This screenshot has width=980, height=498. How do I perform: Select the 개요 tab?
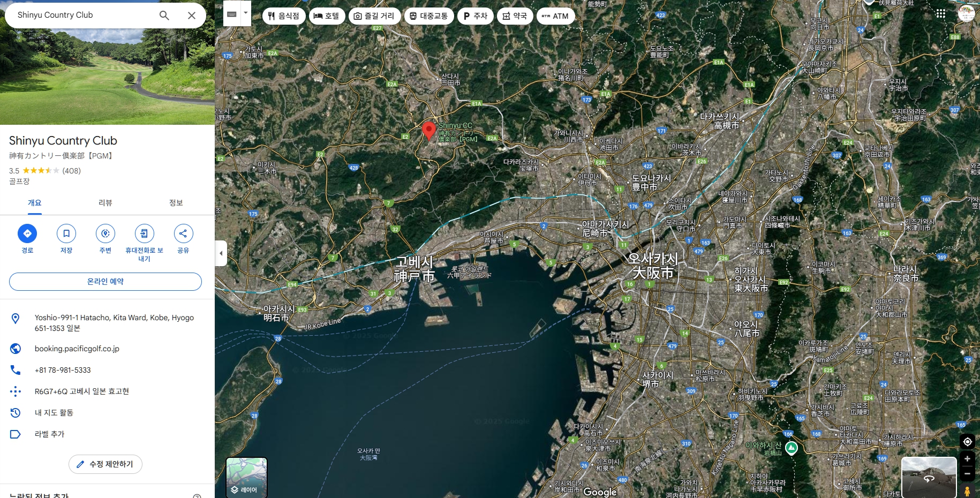click(34, 203)
